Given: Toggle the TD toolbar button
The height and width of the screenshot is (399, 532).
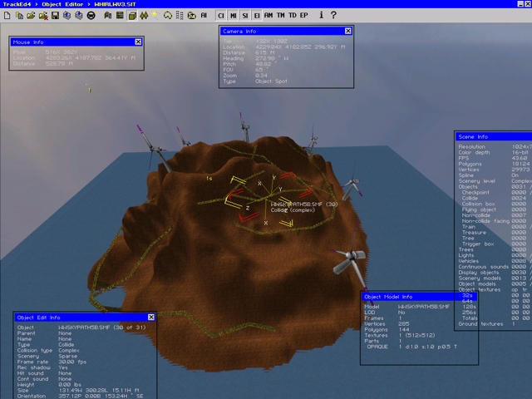Looking at the screenshot, I should [292, 15].
